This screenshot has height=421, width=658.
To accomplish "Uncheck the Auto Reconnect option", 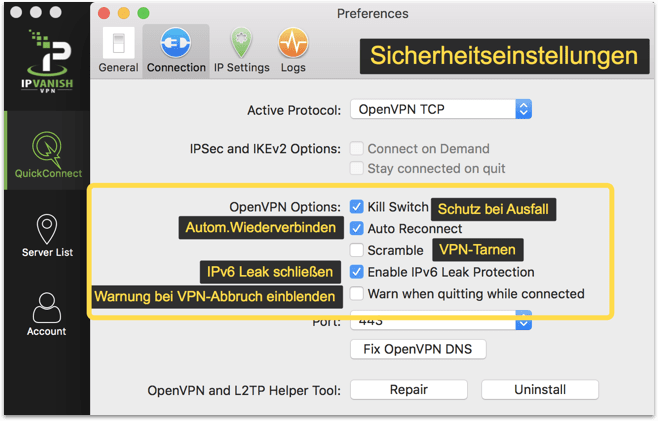I will (357, 228).
